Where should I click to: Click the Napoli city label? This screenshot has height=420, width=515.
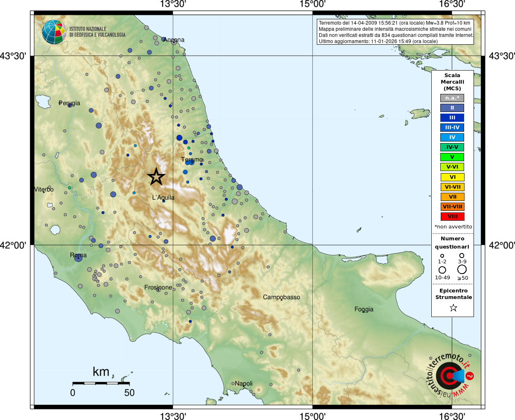point(244,383)
